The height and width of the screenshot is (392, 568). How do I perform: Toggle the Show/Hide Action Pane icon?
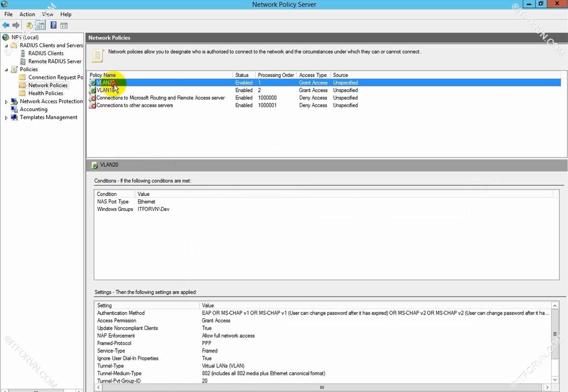[x=64, y=25]
